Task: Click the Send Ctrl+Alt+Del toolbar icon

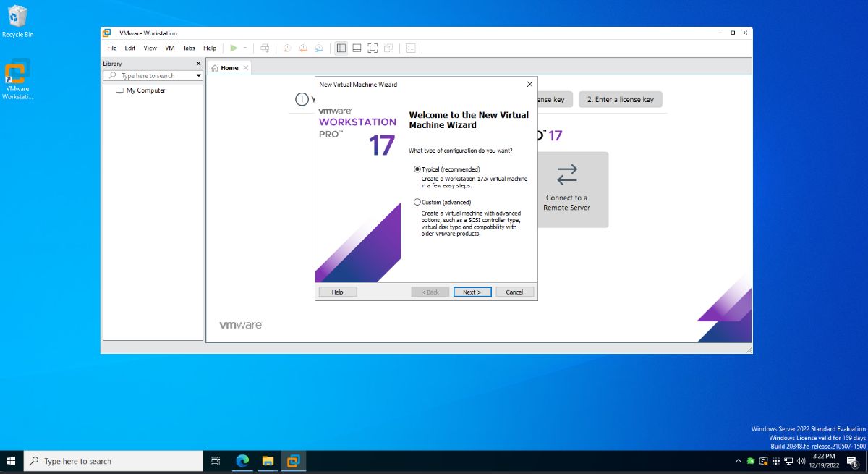Action: [x=265, y=48]
